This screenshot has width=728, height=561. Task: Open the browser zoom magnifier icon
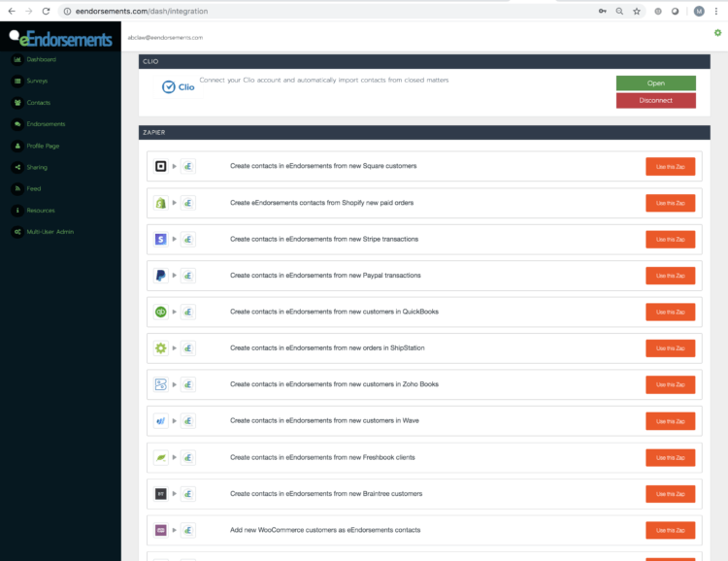pyautogui.click(x=619, y=11)
